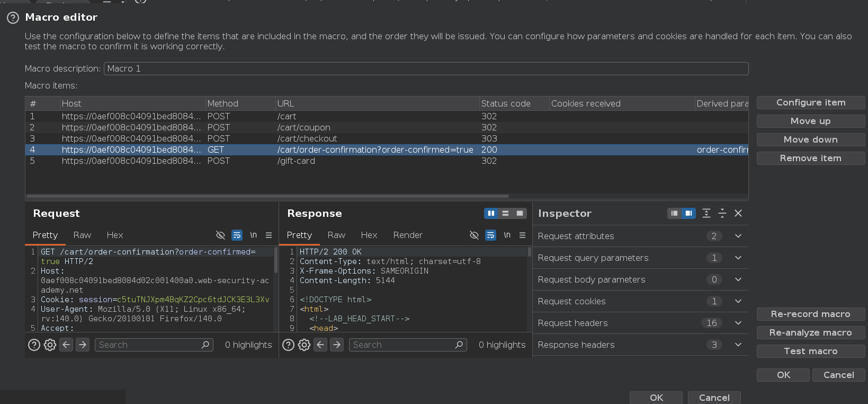Click macro items horizontal scrollbar
Viewport: 868px width, 404px height.
pyautogui.click(x=268, y=196)
